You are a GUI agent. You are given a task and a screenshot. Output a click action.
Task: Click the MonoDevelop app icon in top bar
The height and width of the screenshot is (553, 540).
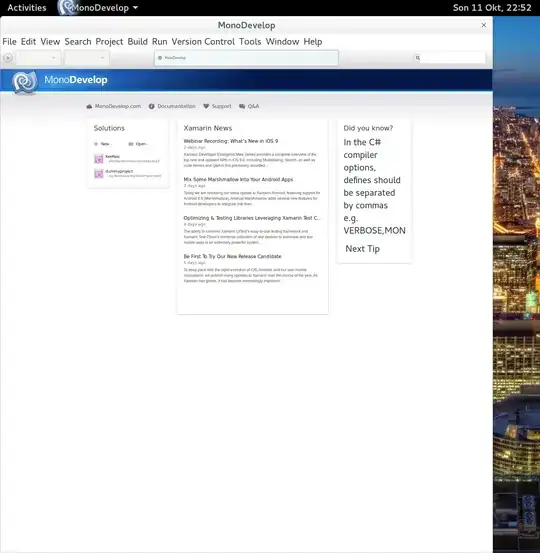pyautogui.click(x=66, y=7)
